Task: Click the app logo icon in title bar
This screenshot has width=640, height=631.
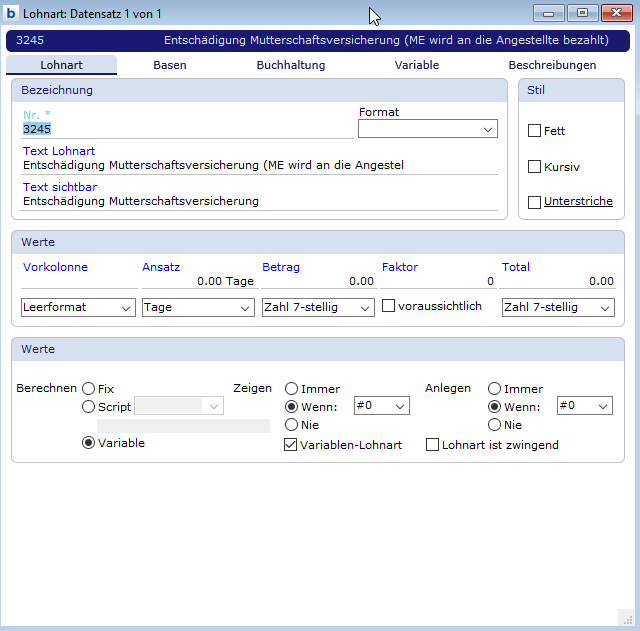Action: (11, 13)
